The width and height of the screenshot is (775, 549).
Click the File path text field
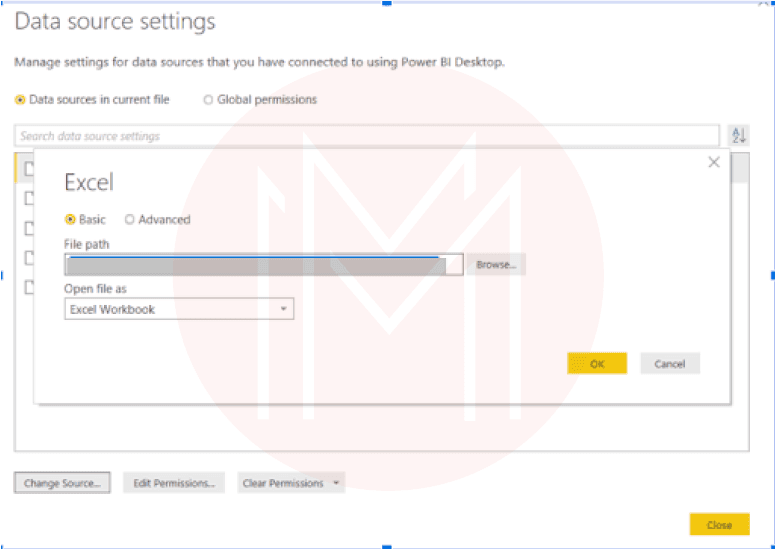coord(263,265)
